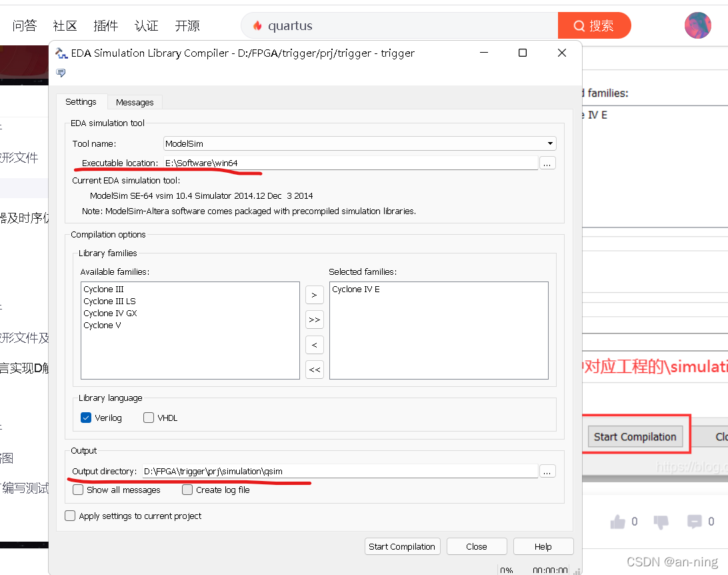The height and width of the screenshot is (575, 728).
Task: Browse for the output directory with the ellipsis button
Action: click(x=547, y=471)
